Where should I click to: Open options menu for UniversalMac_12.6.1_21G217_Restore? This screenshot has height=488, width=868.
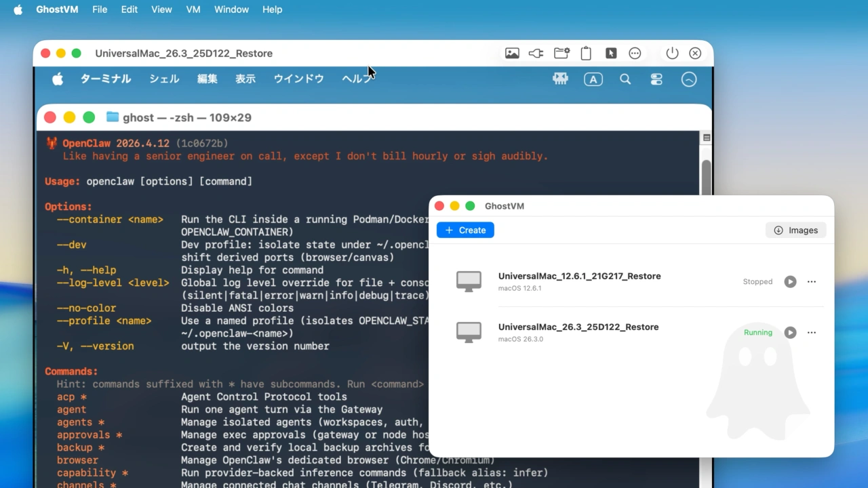click(x=812, y=282)
